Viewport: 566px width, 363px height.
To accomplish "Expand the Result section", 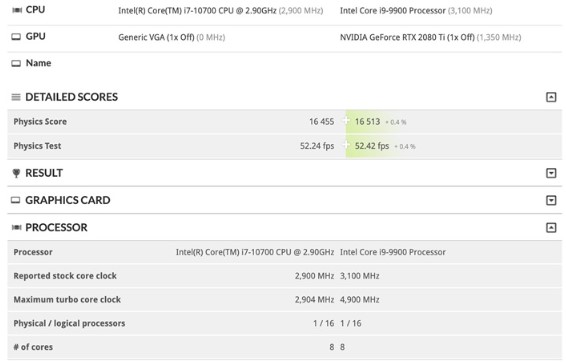I will [x=551, y=173].
